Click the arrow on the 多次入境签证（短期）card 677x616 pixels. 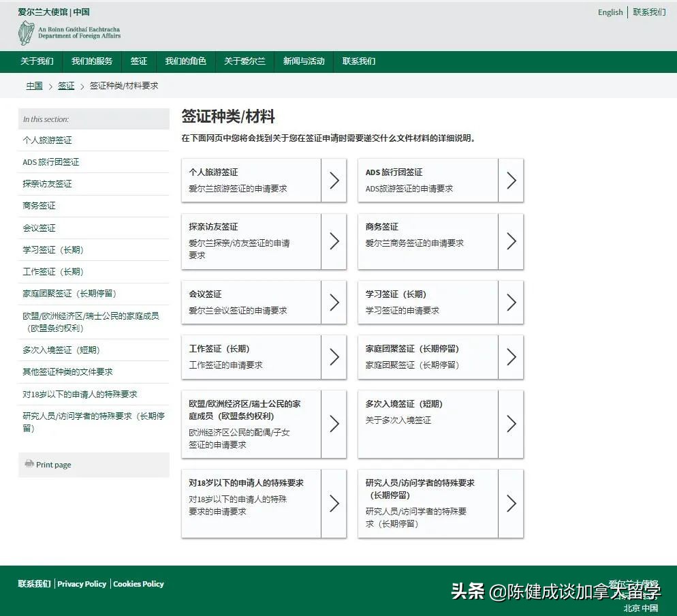511,423
